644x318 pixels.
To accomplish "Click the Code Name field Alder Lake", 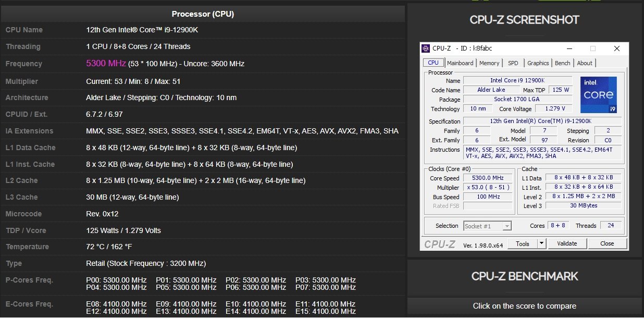I will pos(491,90).
